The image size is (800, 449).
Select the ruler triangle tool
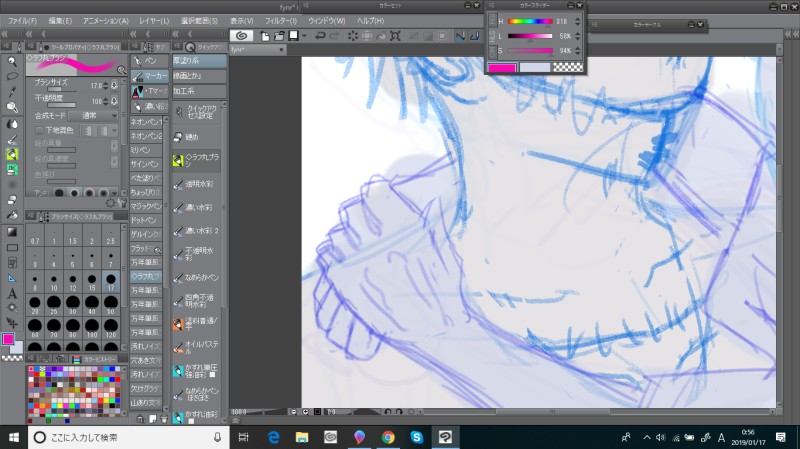[12, 278]
